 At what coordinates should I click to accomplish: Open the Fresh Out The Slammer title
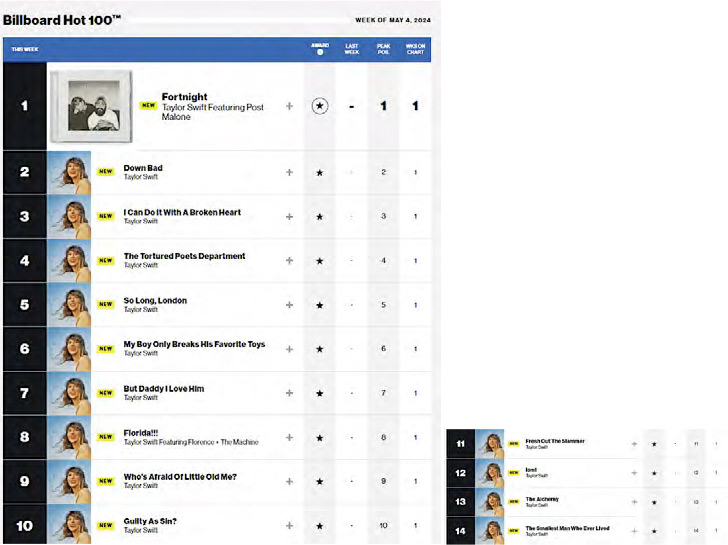[555, 441]
